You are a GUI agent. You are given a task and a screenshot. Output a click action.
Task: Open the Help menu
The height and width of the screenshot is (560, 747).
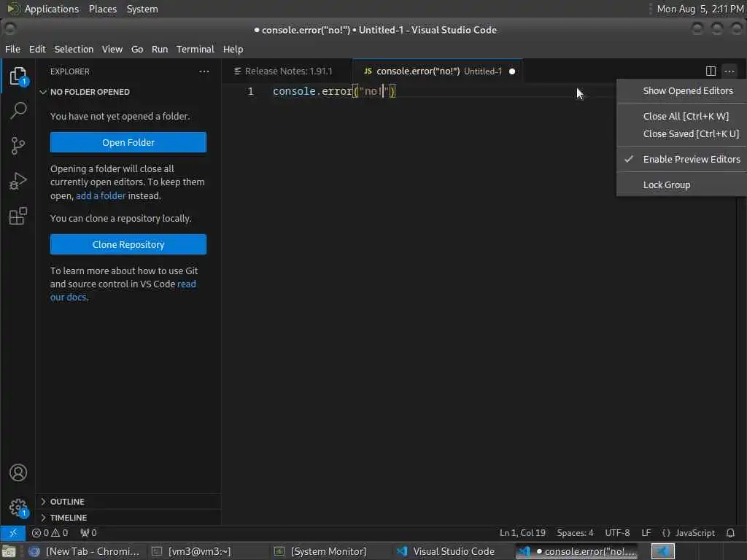[233, 49]
